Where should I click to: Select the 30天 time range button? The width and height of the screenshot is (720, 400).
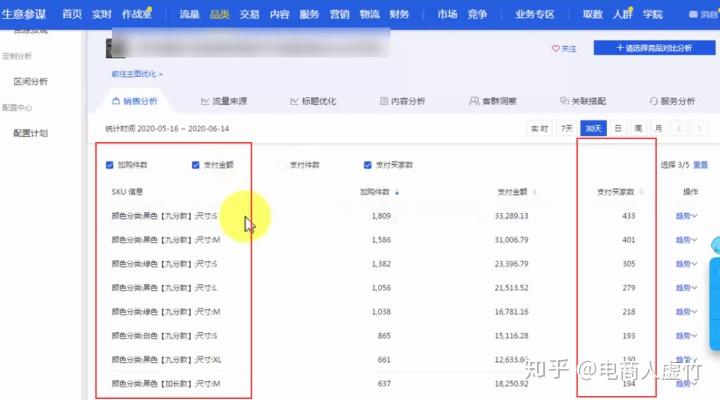593,129
